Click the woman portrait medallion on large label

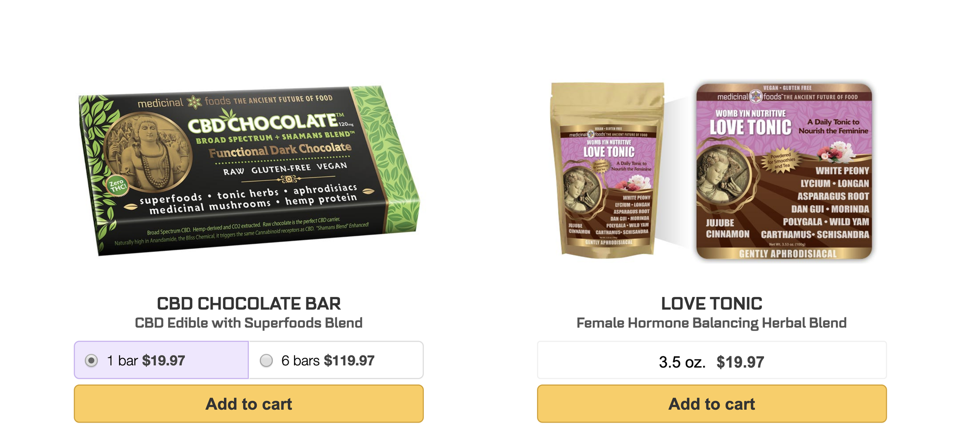(x=723, y=174)
